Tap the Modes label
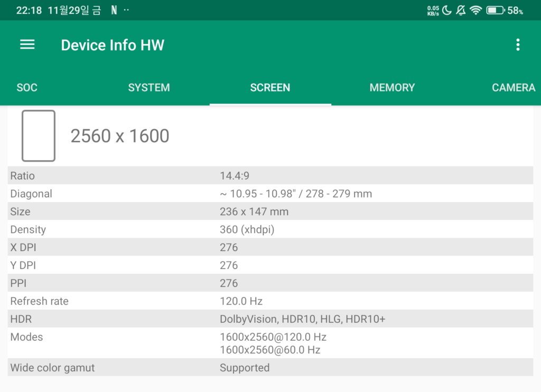The height and width of the screenshot is (392, 541). click(x=26, y=337)
